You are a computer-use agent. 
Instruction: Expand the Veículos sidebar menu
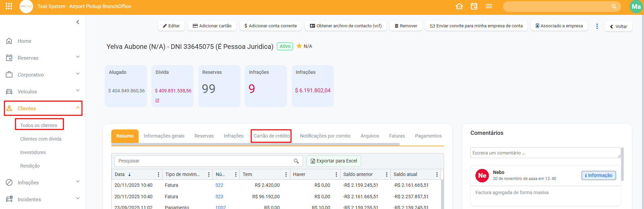point(78,91)
